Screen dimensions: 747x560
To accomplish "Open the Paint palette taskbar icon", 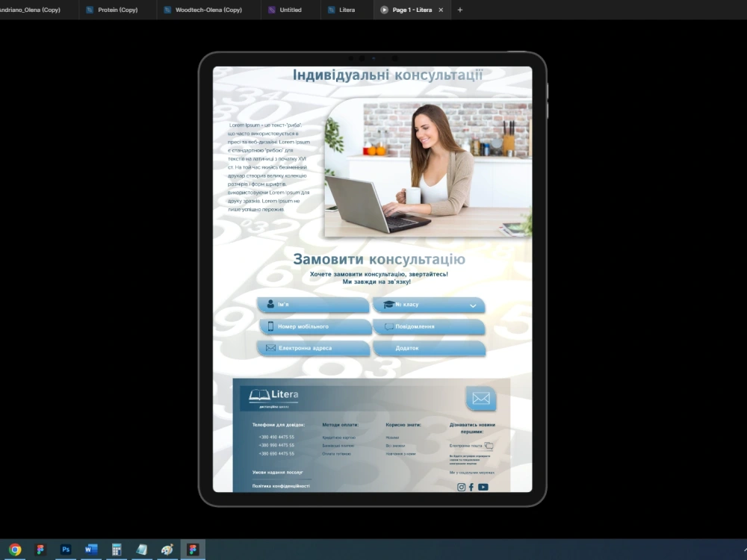I will click(x=167, y=550).
